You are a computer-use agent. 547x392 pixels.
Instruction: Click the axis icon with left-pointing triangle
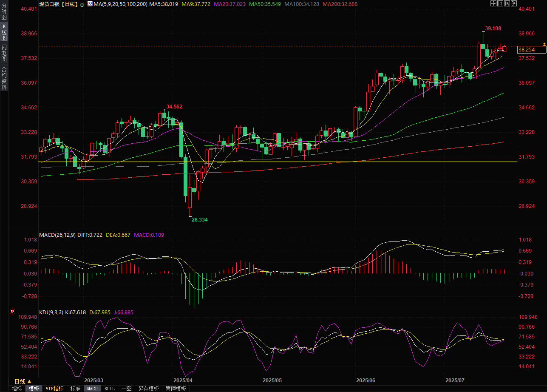point(500,3)
